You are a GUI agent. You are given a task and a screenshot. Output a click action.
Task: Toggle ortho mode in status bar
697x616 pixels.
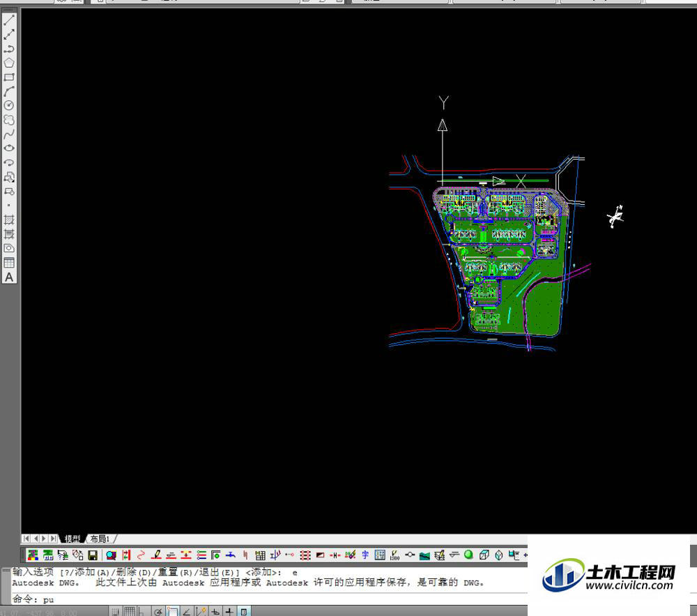pyautogui.click(x=143, y=612)
